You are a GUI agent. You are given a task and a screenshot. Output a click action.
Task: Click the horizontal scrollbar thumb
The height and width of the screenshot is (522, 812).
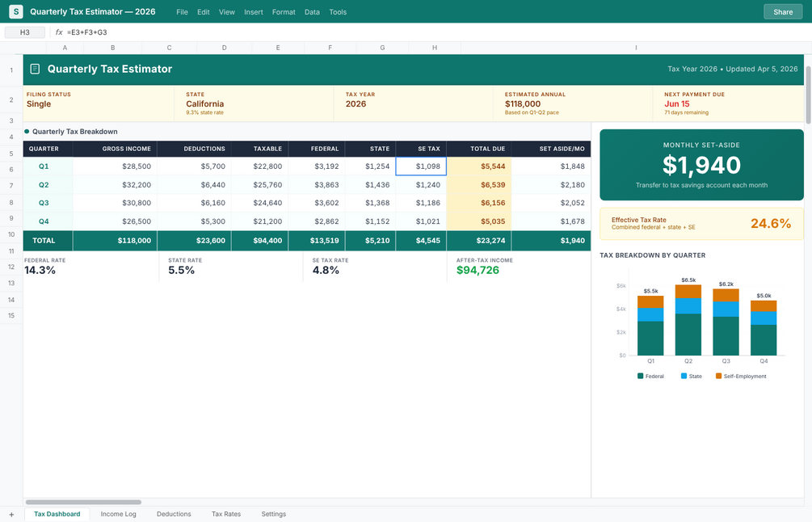(83, 502)
